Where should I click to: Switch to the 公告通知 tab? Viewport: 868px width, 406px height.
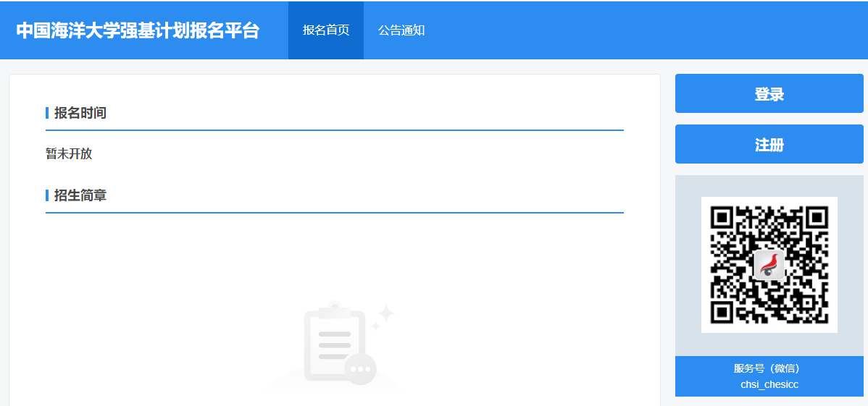[401, 30]
